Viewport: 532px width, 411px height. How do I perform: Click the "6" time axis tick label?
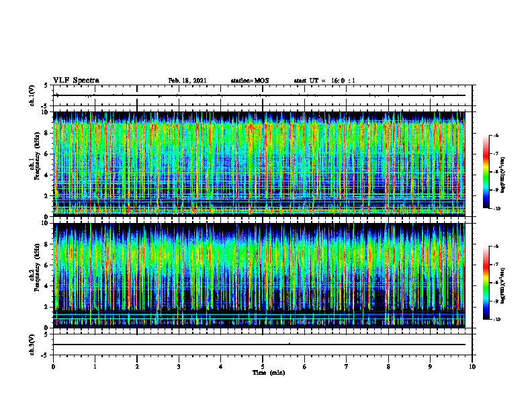tap(305, 367)
